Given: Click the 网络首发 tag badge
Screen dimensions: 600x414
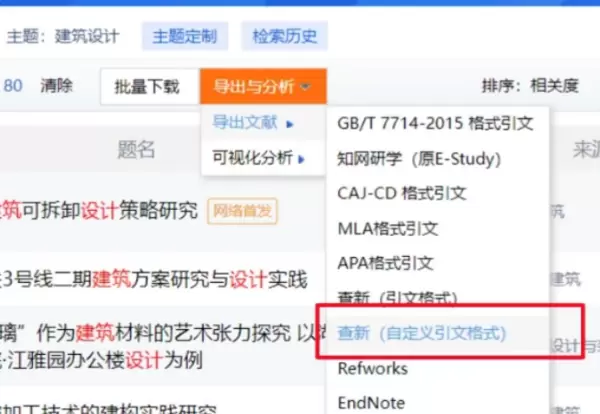Looking at the screenshot, I should [x=242, y=211].
